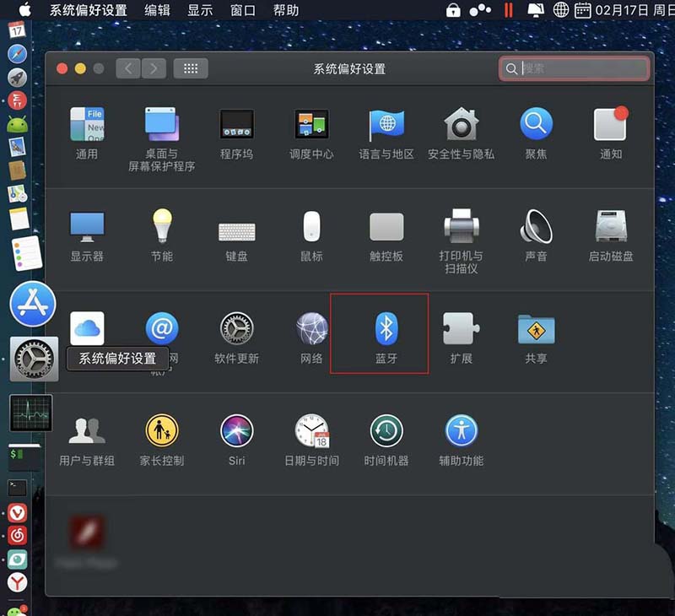Open NetEase Music icon in Dock
The width and height of the screenshot is (675, 616).
pyautogui.click(x=17, y=536)
